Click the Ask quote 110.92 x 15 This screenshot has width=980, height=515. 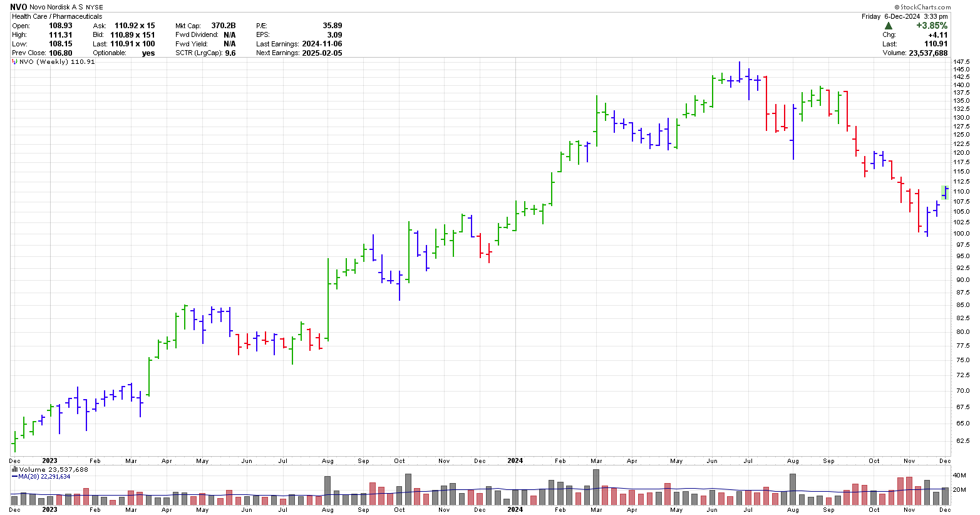(135, 26)
